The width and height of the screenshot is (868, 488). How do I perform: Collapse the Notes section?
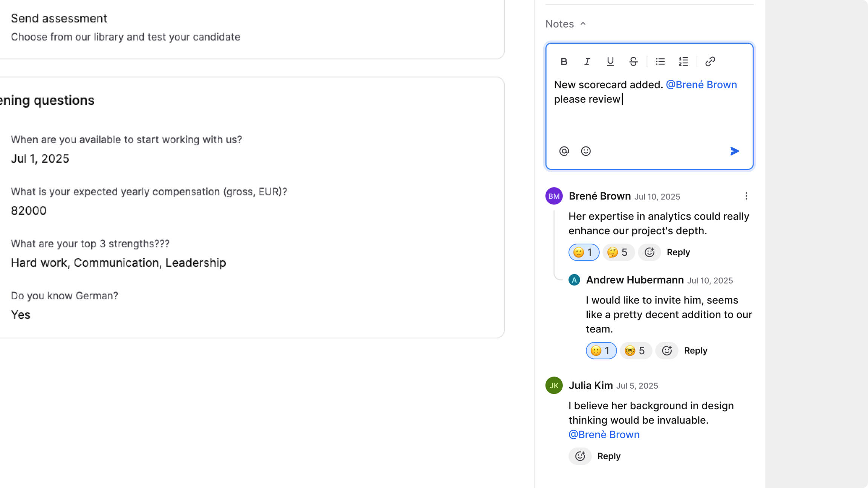[583, 24]
